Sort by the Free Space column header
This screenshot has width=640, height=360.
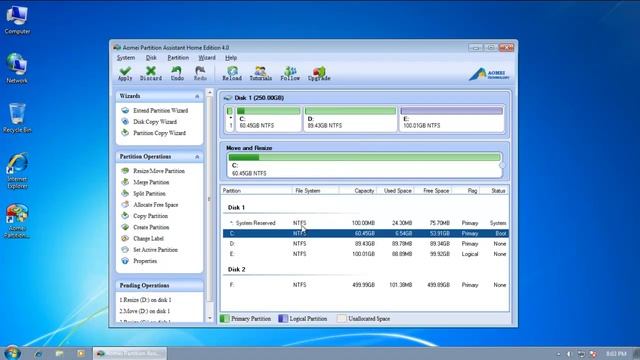[x=433, y=191]
